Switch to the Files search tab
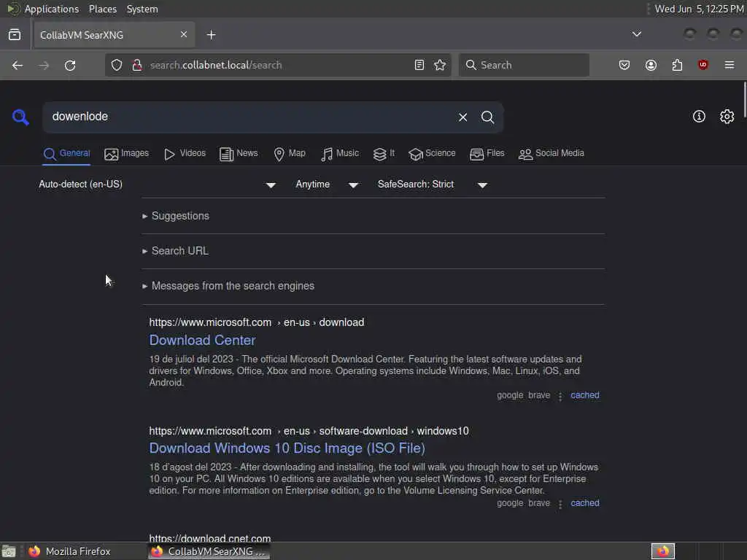The width and height of the screenshot is (747, 560). [x=487, y=153]
